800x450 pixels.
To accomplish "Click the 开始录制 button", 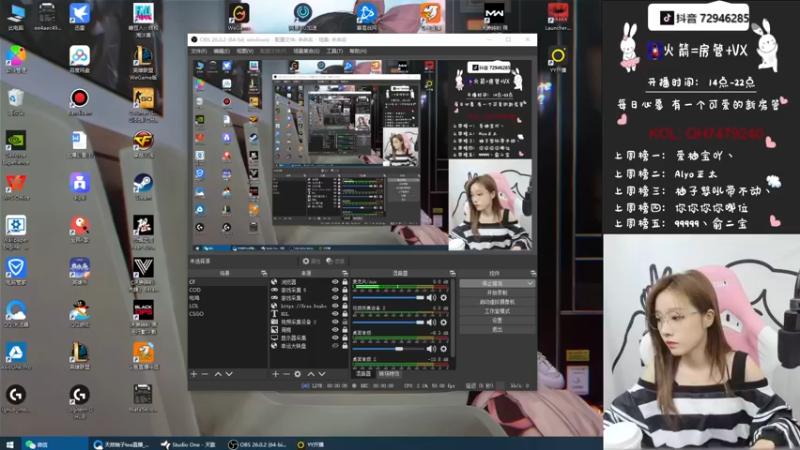I will coord(497,292).
